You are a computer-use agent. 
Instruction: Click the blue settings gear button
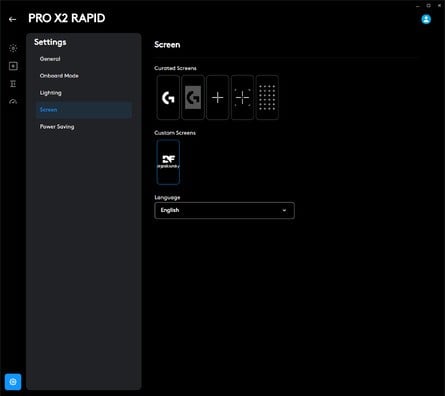[x=13, y=382]
